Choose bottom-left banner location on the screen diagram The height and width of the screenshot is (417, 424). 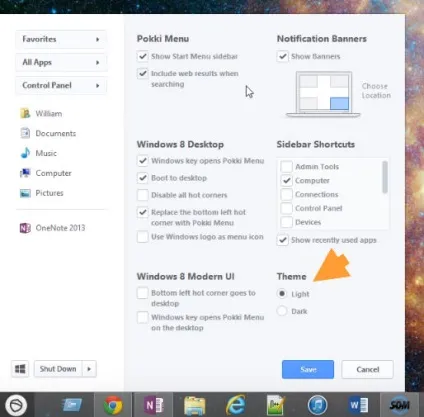tap(308, 104)
